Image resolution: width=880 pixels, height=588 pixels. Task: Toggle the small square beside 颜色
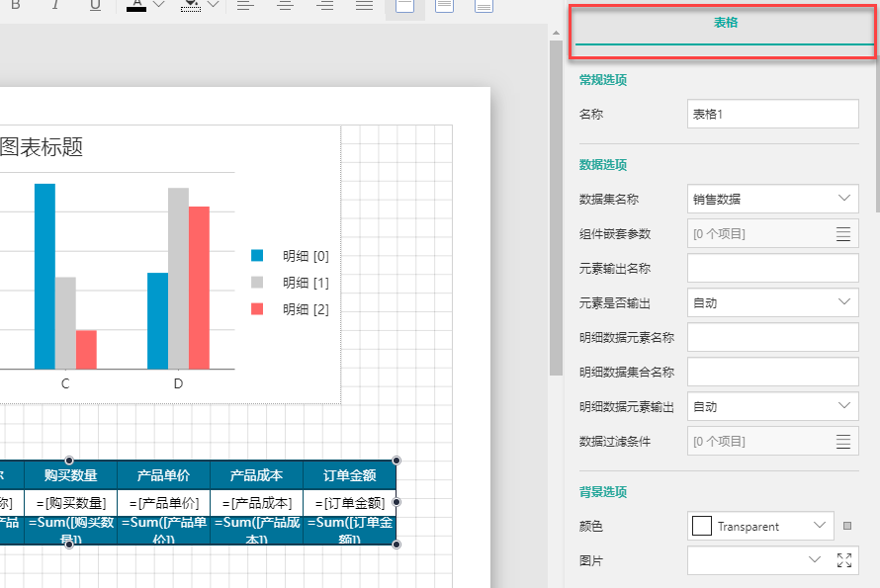coord(846,526)
